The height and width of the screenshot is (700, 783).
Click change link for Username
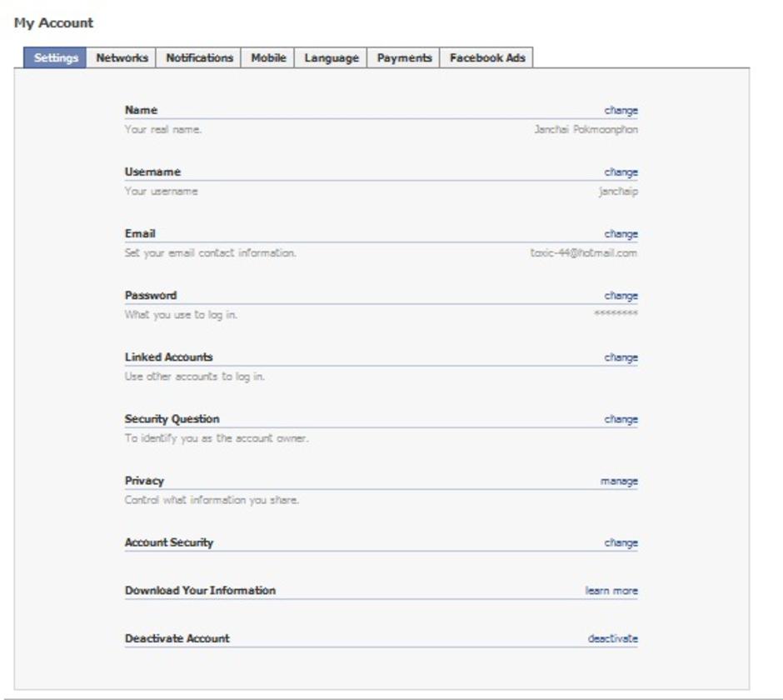pyautogui.click(x=621, y=172)
